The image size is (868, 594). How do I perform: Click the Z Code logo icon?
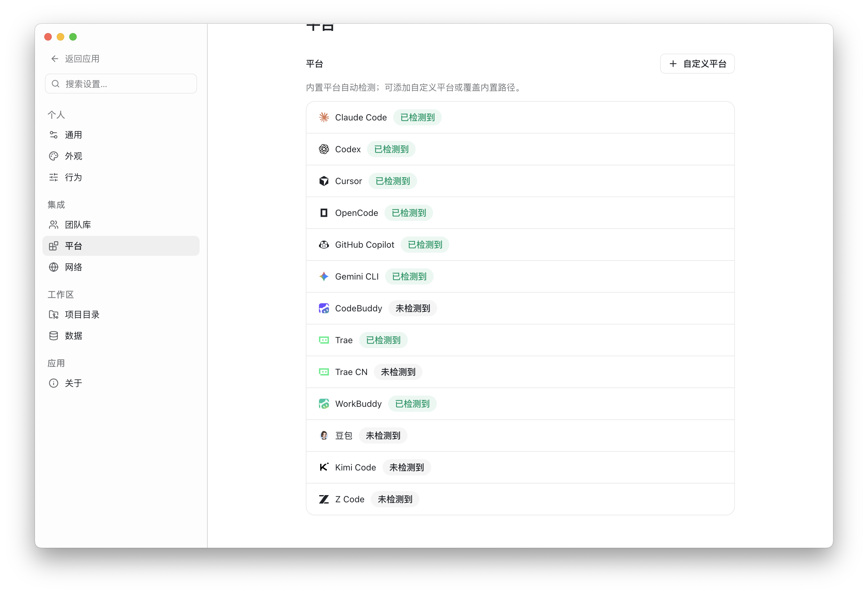(x=324, y=499)
